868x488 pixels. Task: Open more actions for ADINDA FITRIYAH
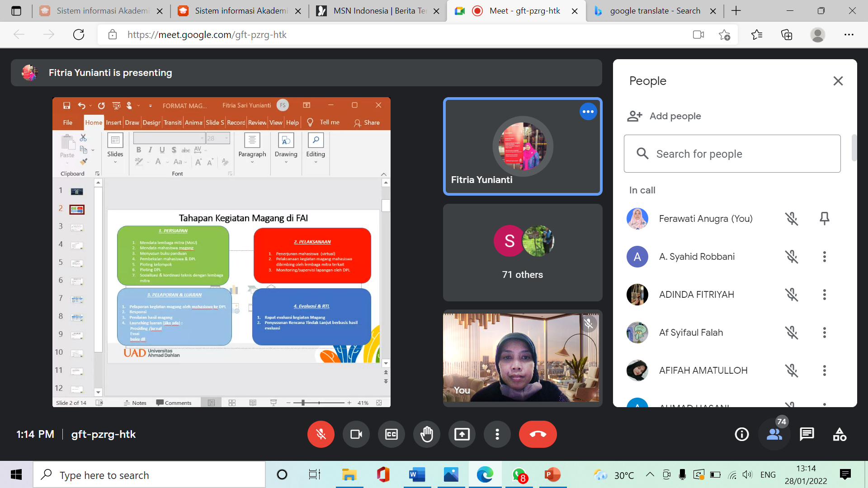824,295
